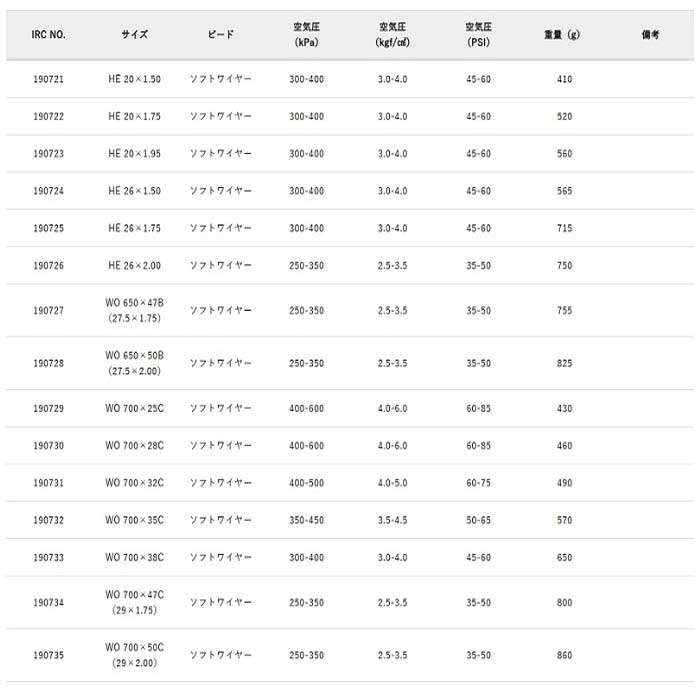Click the "IRC NO." column header

pyautogui.click(x=48, y=34)
